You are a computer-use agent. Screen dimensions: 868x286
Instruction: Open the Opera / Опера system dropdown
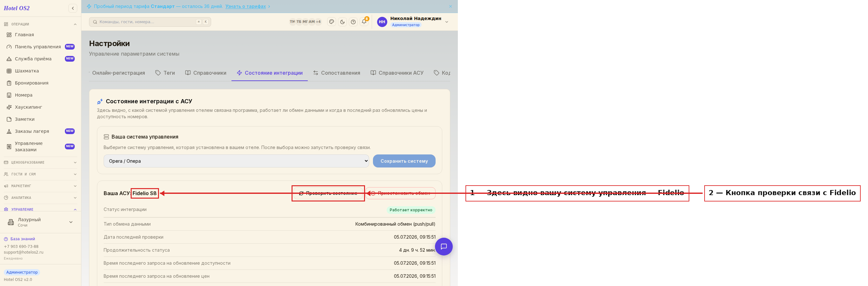pyautogui.click(x=236, y=161)
